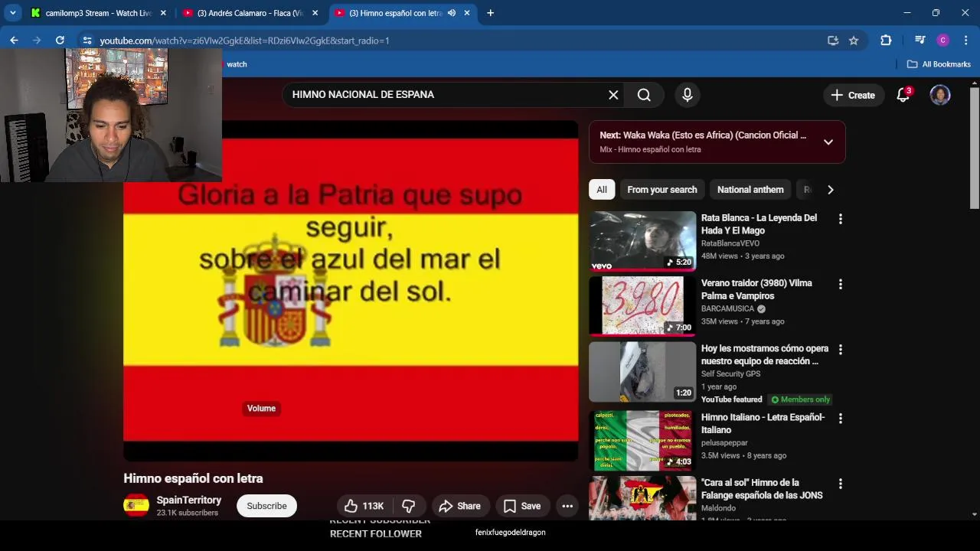Screen dimensions: 980x551
Task: Open more actions three-dot menu under video
Action: click(567, 506)
